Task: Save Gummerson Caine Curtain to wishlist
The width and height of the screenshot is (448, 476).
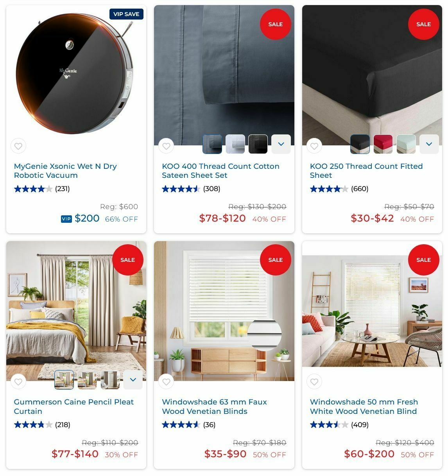Action: click(x=18, y=382)
